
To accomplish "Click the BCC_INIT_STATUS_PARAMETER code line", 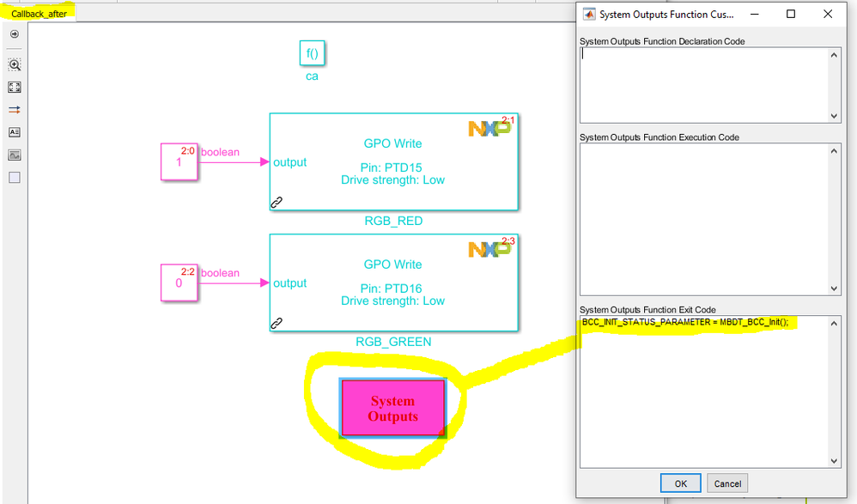I will (685, 322).
